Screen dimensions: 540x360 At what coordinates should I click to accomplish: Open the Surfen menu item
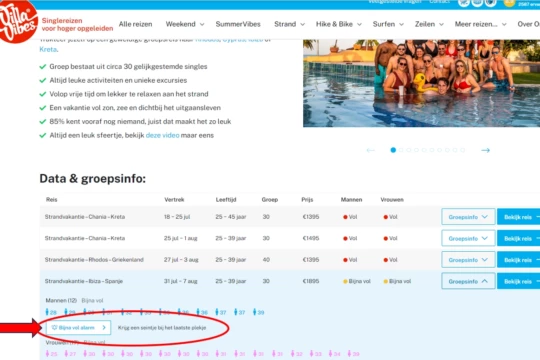click(384, 24)
